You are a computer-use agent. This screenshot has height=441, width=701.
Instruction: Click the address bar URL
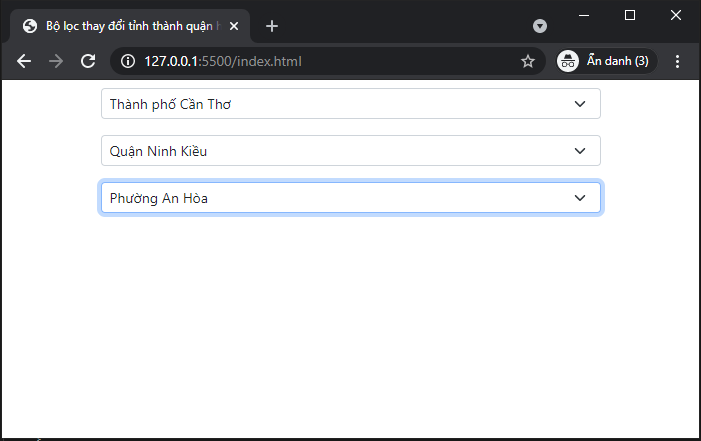[x=222, y=61]
